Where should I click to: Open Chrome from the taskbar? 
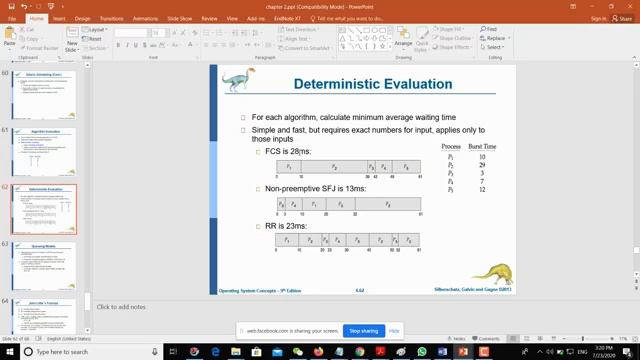[360, 351]
